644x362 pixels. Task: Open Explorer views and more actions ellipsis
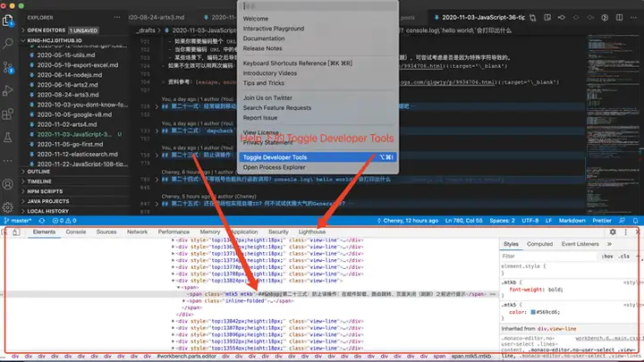pos(117,18)
